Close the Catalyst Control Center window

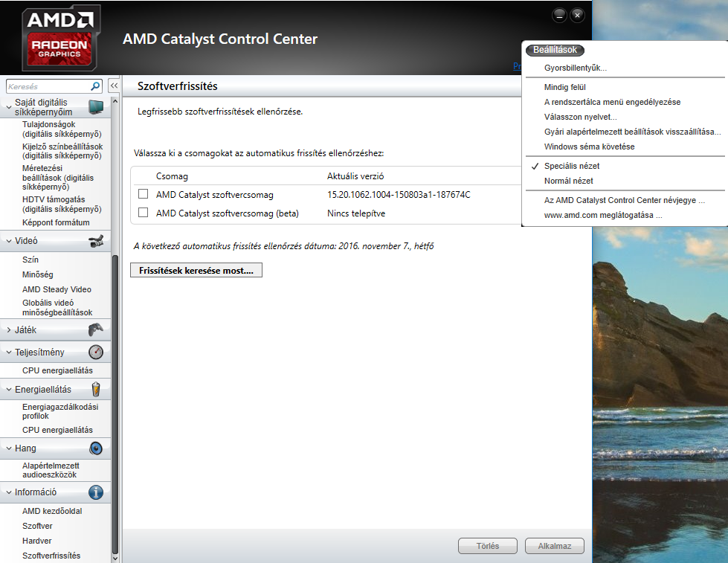[x=577, y=16]
